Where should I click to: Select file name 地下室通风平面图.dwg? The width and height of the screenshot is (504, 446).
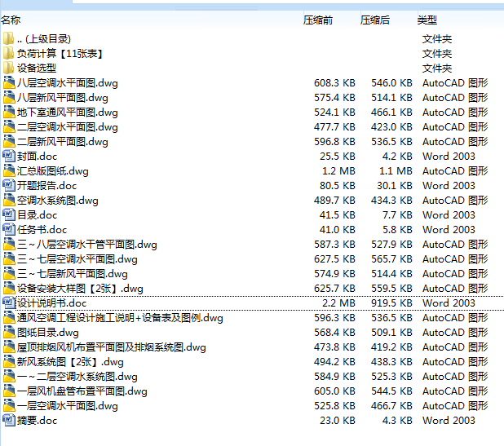(x=68, y=113)
